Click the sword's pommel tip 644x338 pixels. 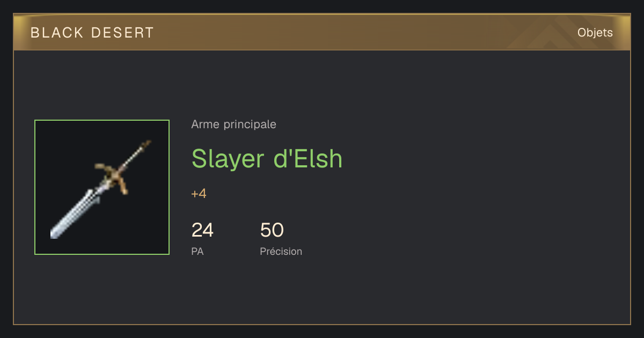click(x=147, y=143)
